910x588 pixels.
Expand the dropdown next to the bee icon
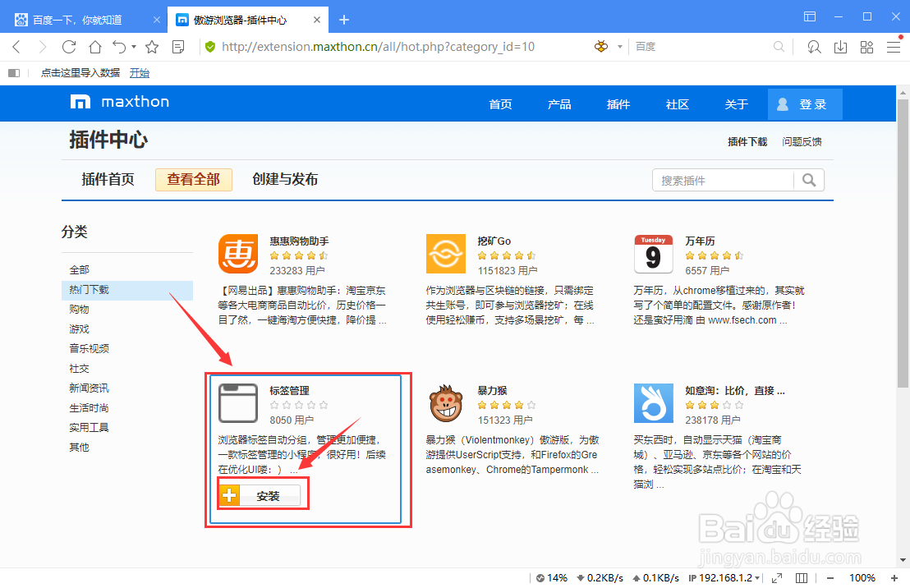click(x=620, y=47)
